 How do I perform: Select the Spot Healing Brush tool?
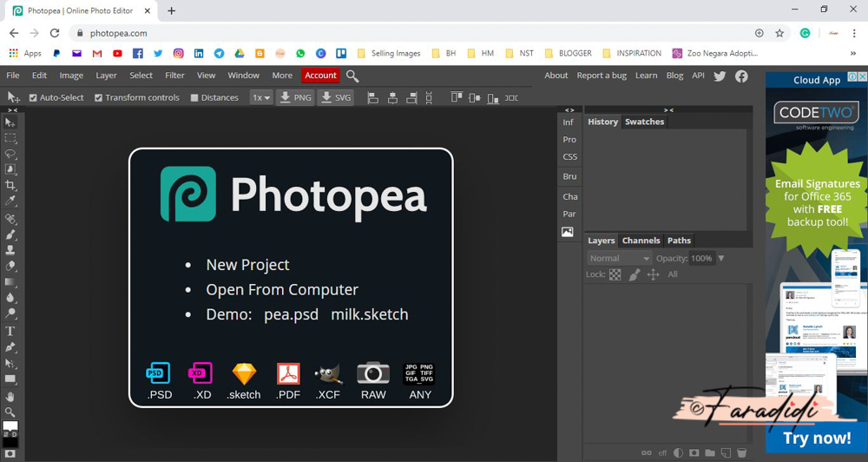click(10, 219)
